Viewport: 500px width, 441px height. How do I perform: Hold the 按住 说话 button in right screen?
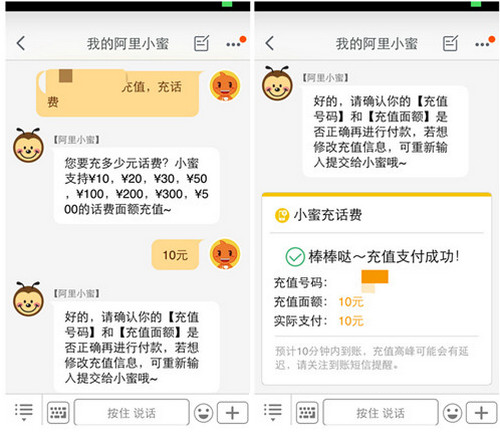[x=380, y=412]
